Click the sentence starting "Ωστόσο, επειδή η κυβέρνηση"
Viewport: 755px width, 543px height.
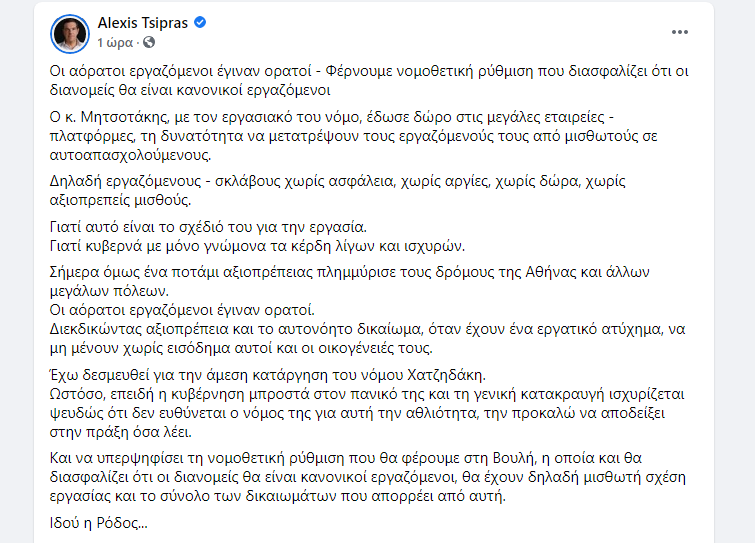coord(367,413)
